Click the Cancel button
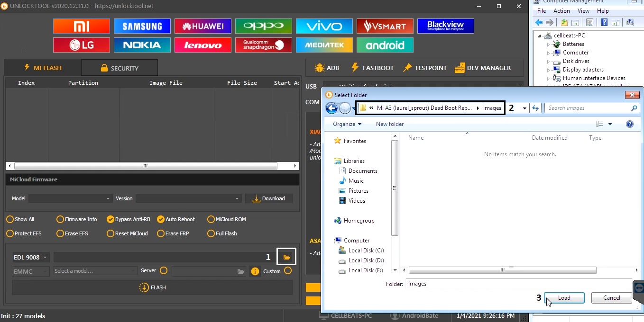The height and width of the screenshot is (322, 644). click(612, 298)
